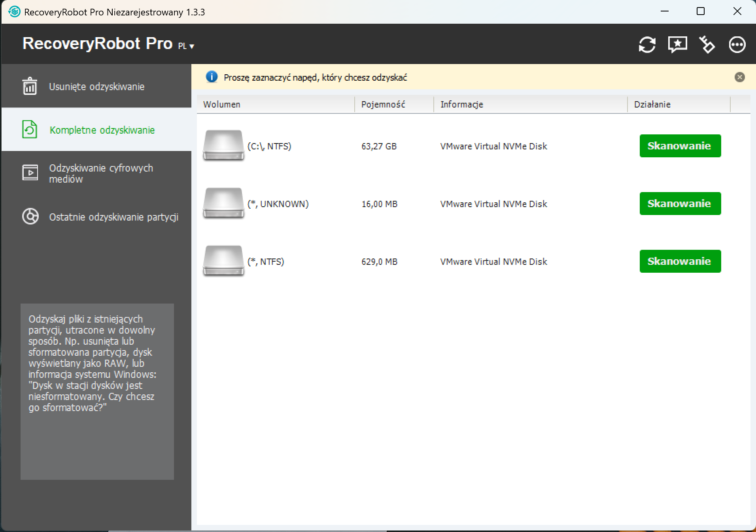This screenshot has height=532, width=756.
Task: Select the C:\ NTFS drive icon
Action: [x=223, y=145]
